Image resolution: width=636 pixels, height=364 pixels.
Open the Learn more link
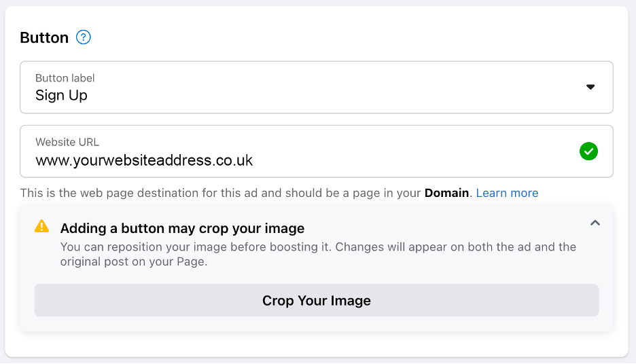(x=507, y=193)
